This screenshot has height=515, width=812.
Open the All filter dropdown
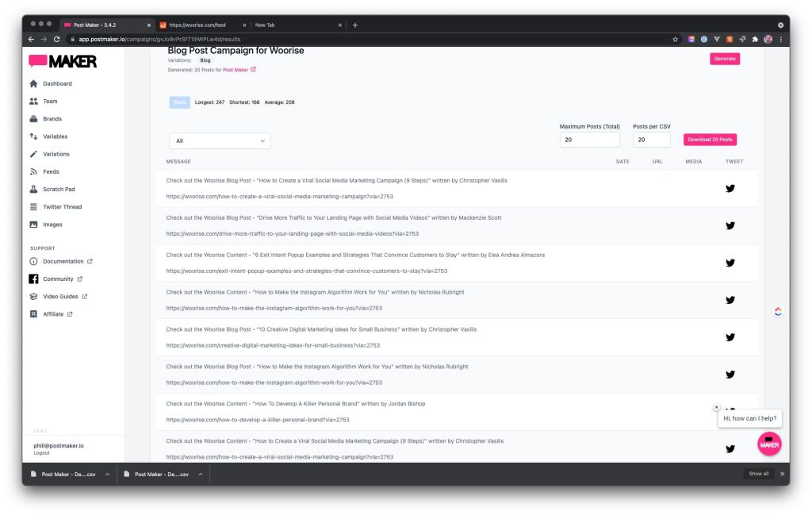coord(220,141)
